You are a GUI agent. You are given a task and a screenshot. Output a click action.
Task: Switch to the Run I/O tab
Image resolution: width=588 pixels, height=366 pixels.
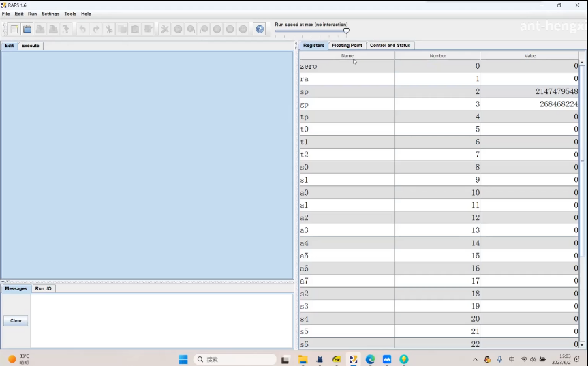click(43, 288)
